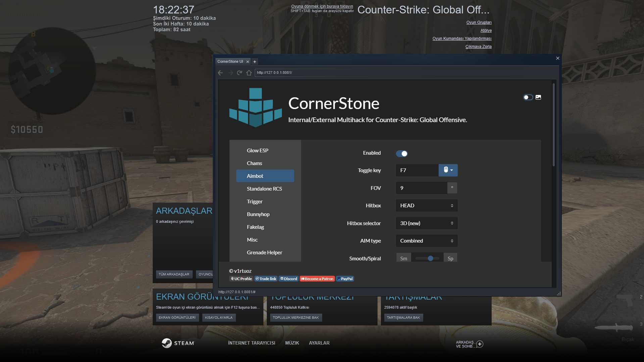The width and height of the screenshot is (644, 362).
Task: Open the Fakelag settings
Action: [x=265, y=227]
